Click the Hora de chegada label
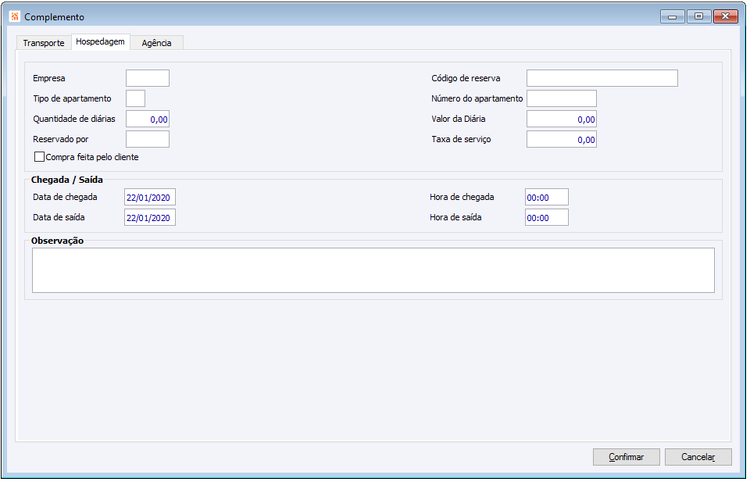 [x=462, y=197]
